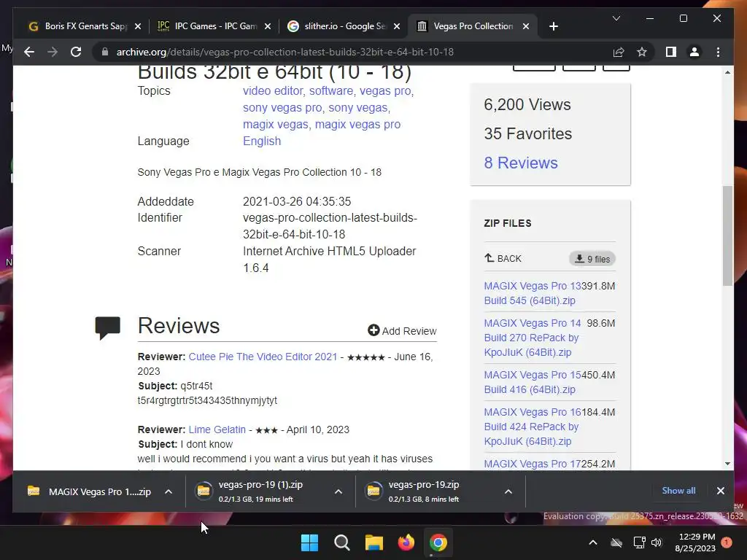Download MAGIX Vegas Pro 14 Build 270 zip
Screen dimensions: 747x560
(x=532, y=338)
